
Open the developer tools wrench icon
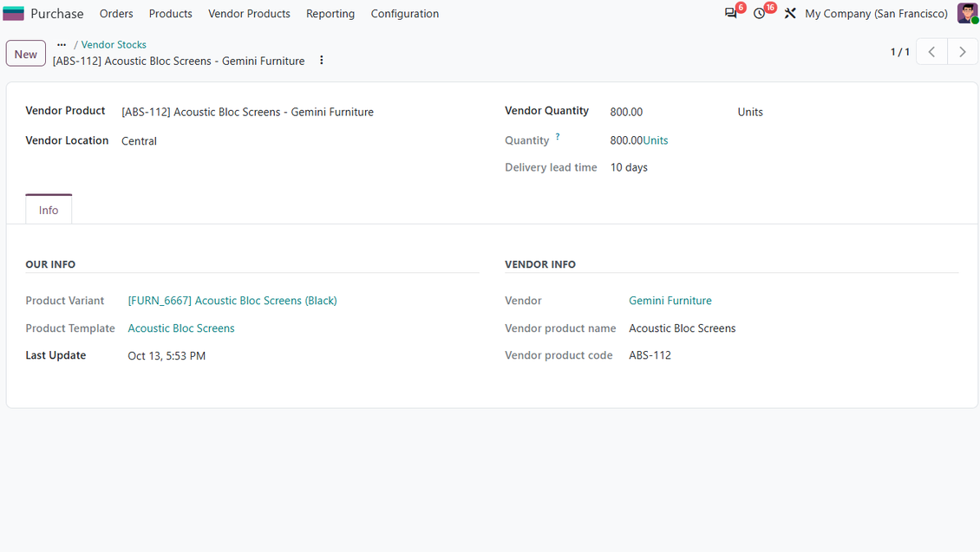[790, 13]
